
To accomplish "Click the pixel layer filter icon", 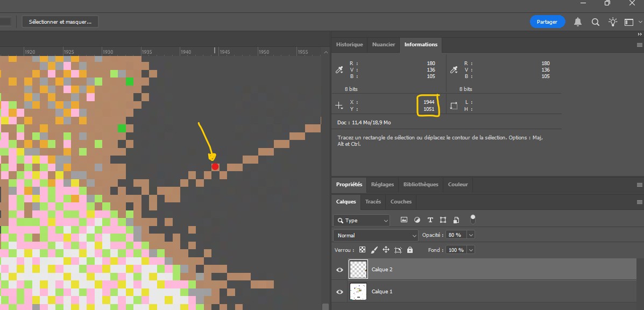I will click(404, 220).
